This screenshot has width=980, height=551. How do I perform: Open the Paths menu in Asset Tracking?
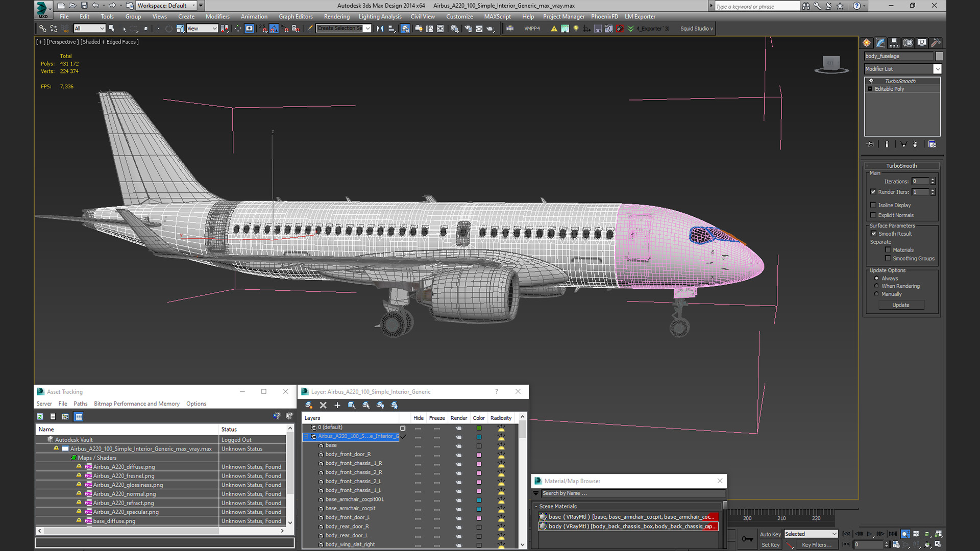coord(80,404)
